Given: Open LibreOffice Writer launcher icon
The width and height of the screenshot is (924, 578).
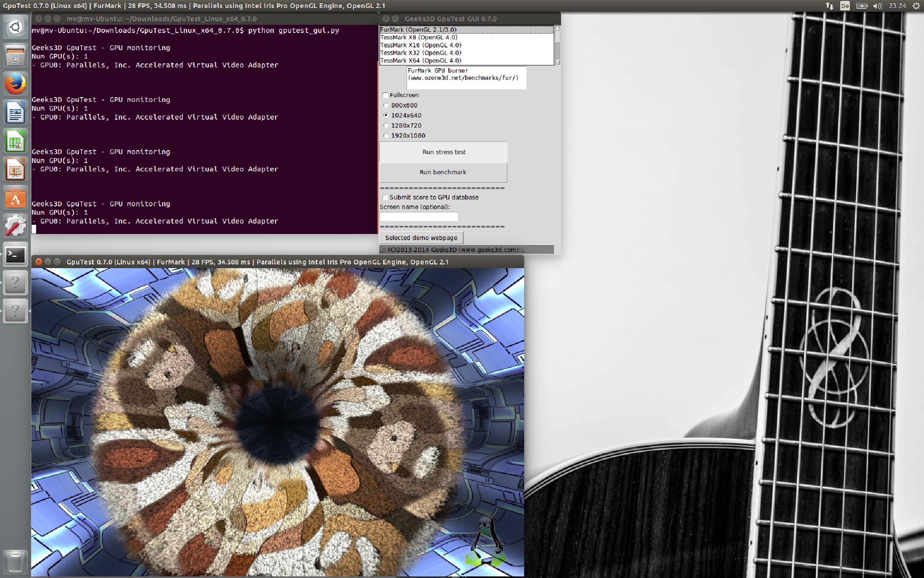Looking at the screenshot, I should click(15, 112).
